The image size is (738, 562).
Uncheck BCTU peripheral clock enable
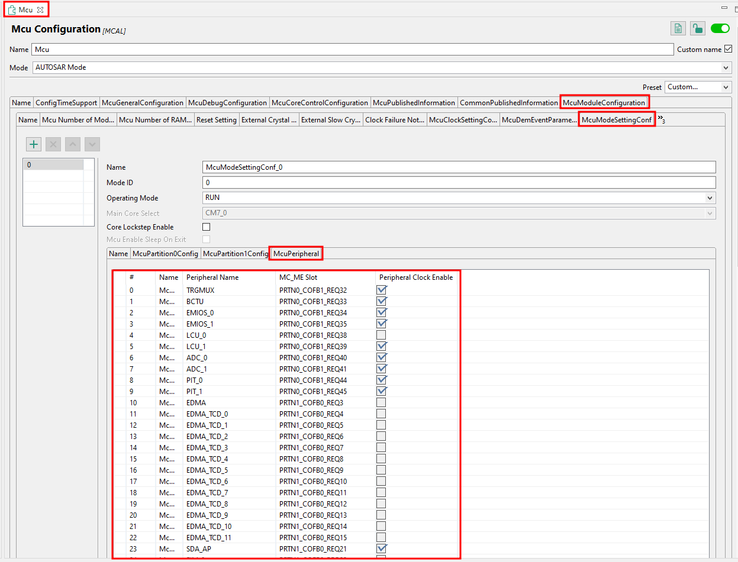381,301
